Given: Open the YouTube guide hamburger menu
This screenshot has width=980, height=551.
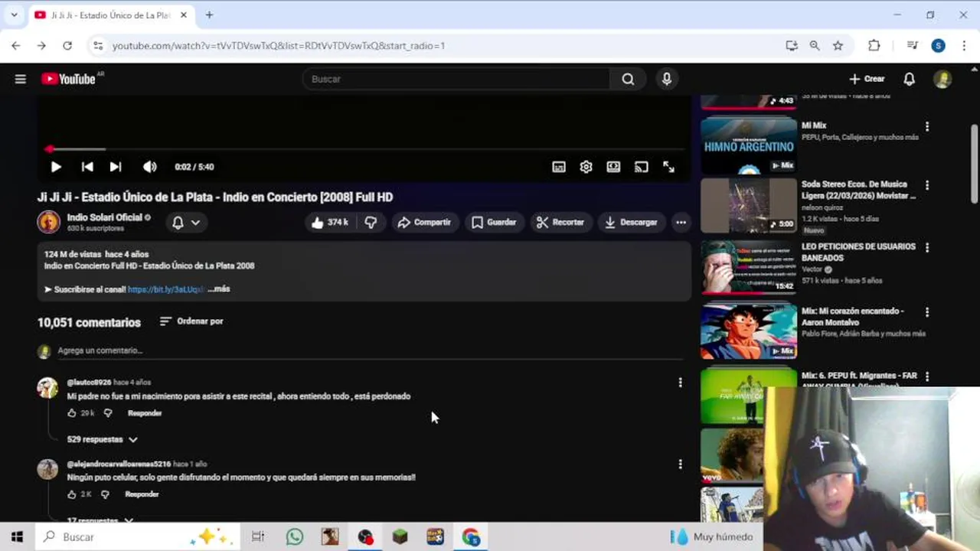Looking at the screenshot, I should pyautogui.click(x=21, y=79).
